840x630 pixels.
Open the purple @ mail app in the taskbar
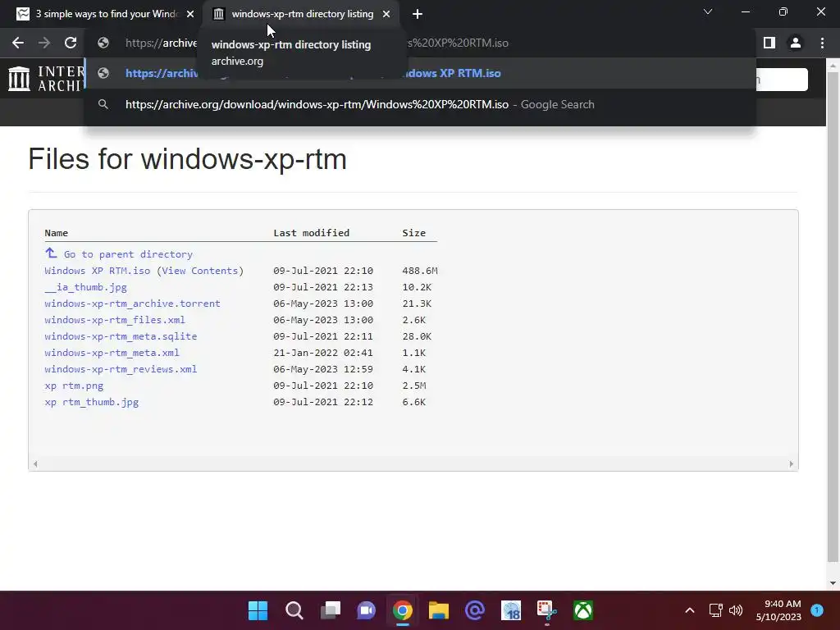click(x=475, y=610)
